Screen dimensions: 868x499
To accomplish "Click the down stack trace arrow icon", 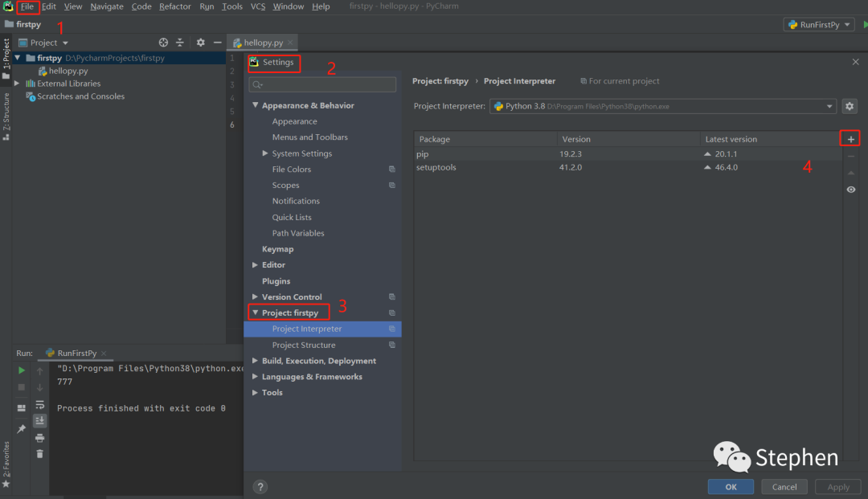I will click(40, 387).
